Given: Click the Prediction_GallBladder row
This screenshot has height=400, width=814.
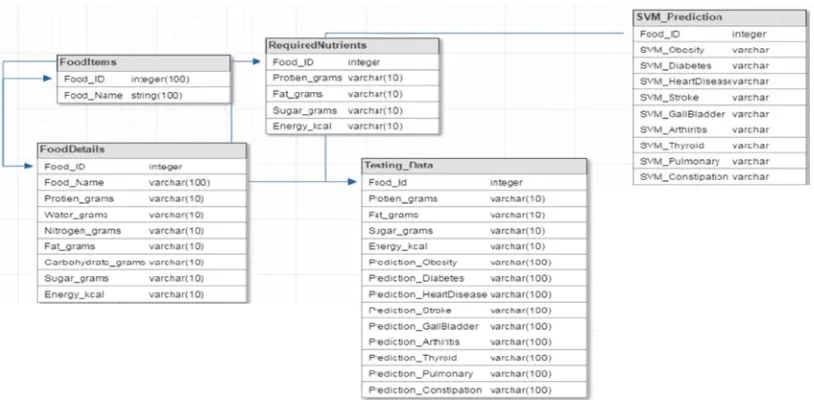Looking at the screenshot, I should 474,326.
